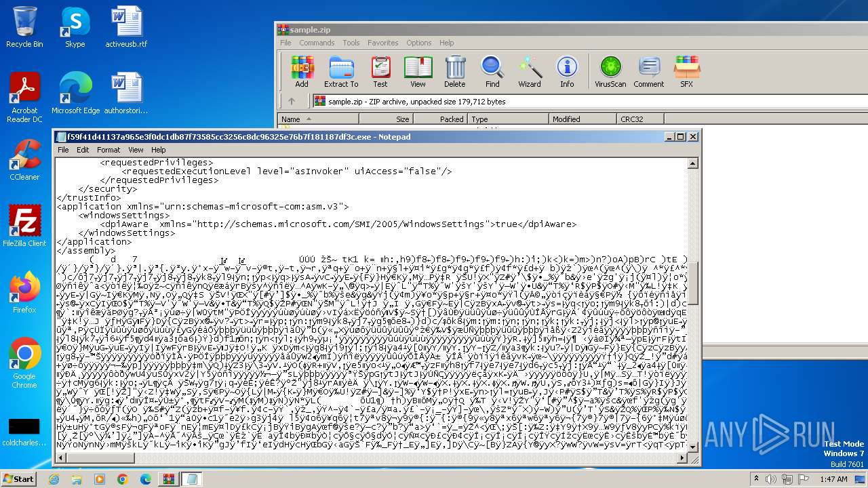This screenshot has height=488, width=868.
Task: Click Chrome icon in taskbar
Action: click(123, 479)
